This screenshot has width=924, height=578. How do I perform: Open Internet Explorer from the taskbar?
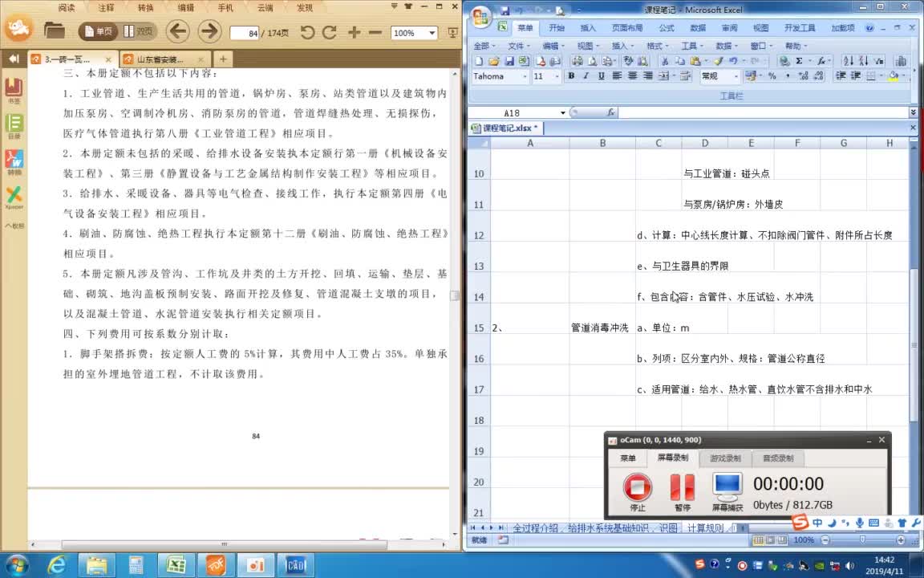(57, 566)
